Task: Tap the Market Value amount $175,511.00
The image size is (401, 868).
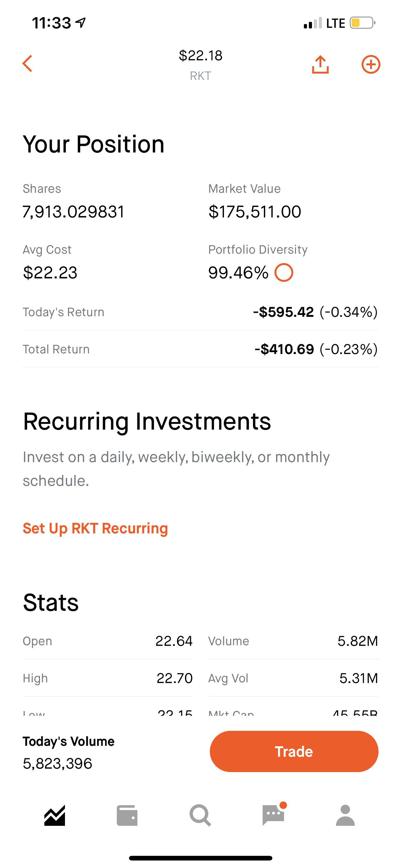Action: (255, 212)
